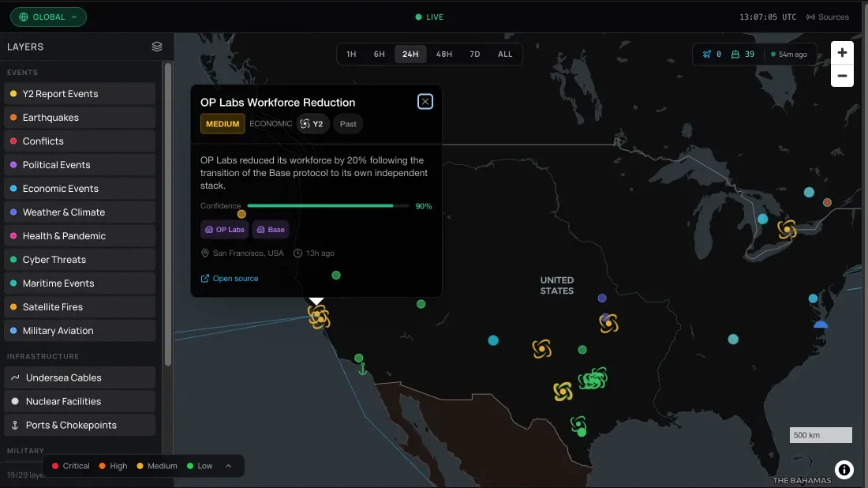
Task: Click the layers panel scrollbar
Action: (168, 214)
